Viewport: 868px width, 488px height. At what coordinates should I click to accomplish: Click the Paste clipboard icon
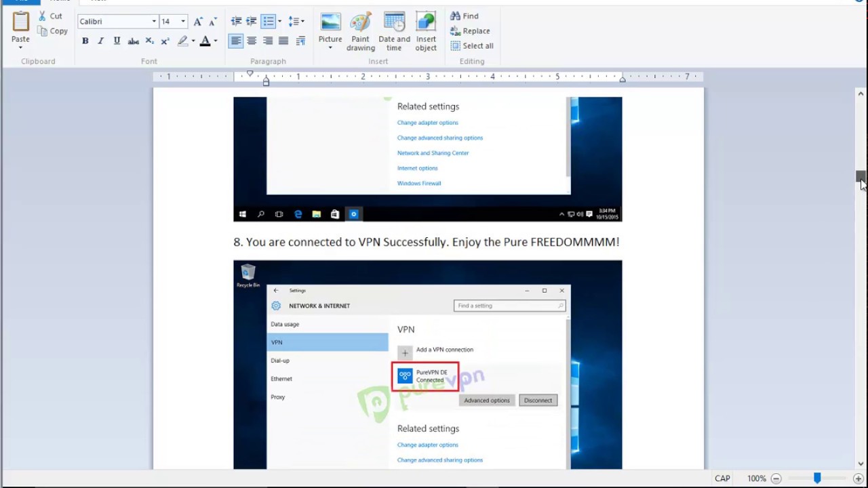[x=20, y=21]
